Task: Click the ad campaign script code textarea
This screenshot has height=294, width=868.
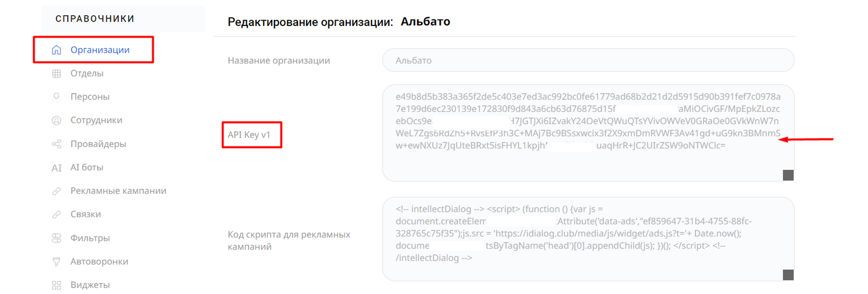Action: click(x=588, y=239)
